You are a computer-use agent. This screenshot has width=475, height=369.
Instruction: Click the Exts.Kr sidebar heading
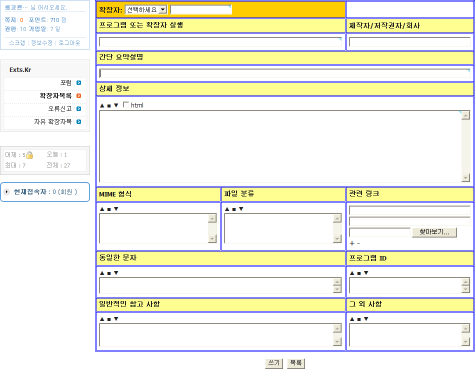(20, 70)
